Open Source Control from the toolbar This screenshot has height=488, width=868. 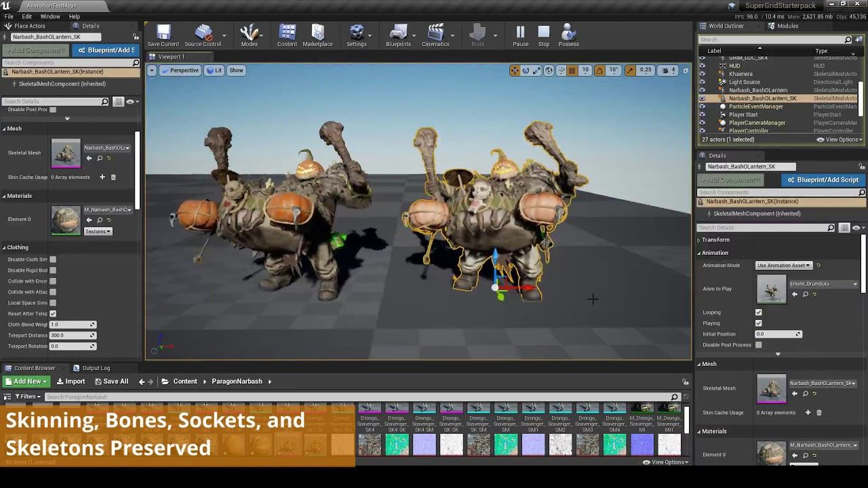(x=203, y=35)
